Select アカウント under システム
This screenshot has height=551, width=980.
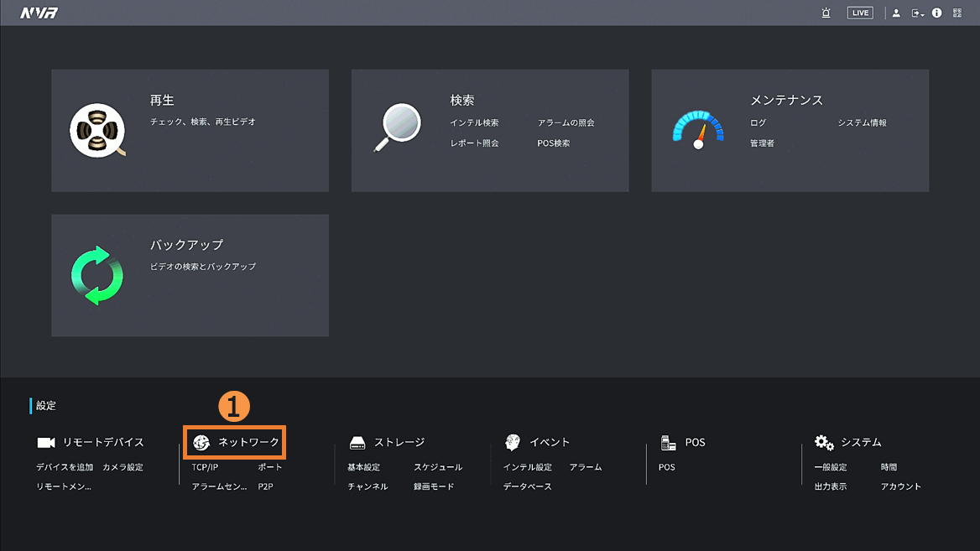pyautogui.click(x=900, y=486)
